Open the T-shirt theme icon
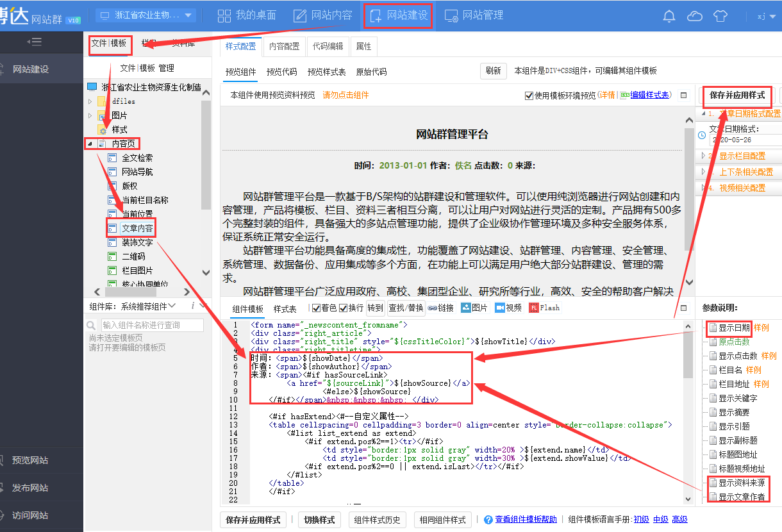The height and width of the screenshot is (532, 782). pyautogui.click(x=721, y=15)
